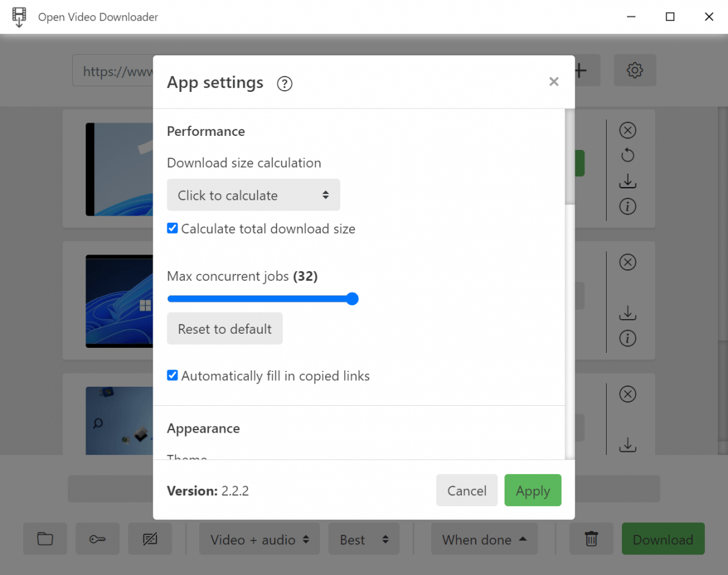This screenshot has height=575, width=728.
Task: Clear all downloads with the trash icon
Action: pos(591,539)
